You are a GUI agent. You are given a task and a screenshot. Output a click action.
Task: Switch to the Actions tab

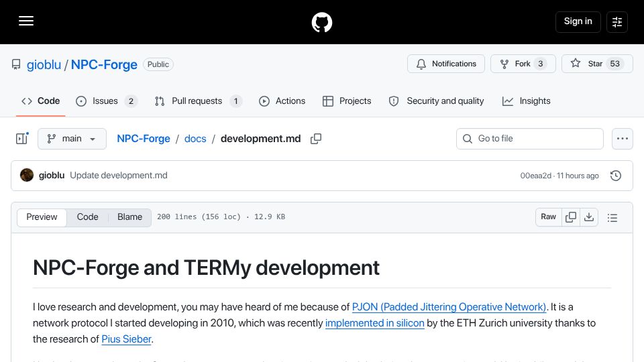(x=282, y=101)
